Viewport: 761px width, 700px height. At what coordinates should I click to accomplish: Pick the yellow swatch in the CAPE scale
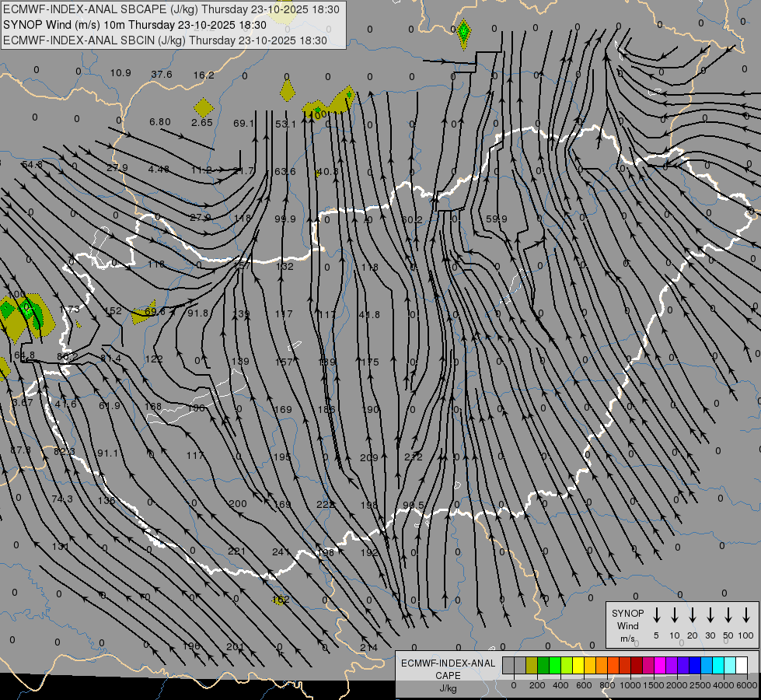pyautogui.click(x=578, y=665)
